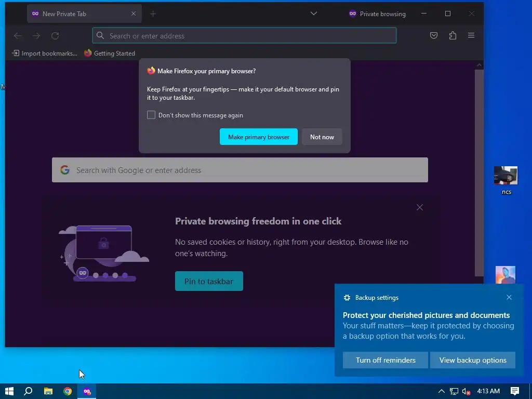Screen dimensions: 532x399
Task: Click the Search with Google page field
Action: 240,170
